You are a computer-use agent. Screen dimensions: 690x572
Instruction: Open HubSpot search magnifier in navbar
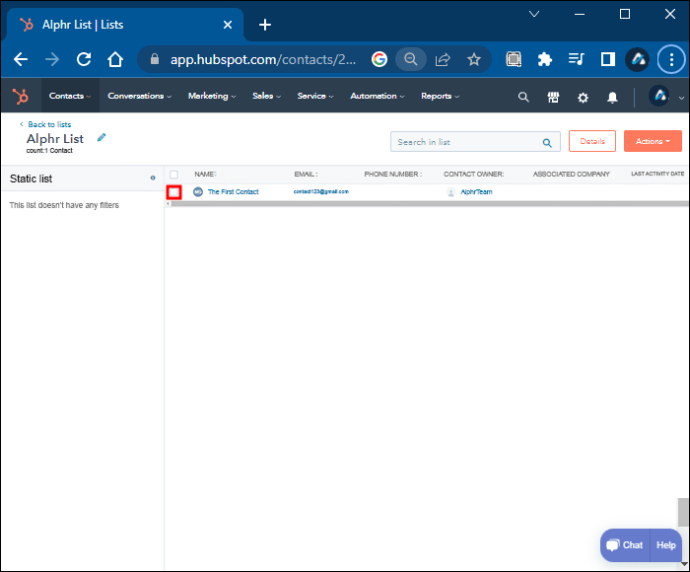pos(523,97)
